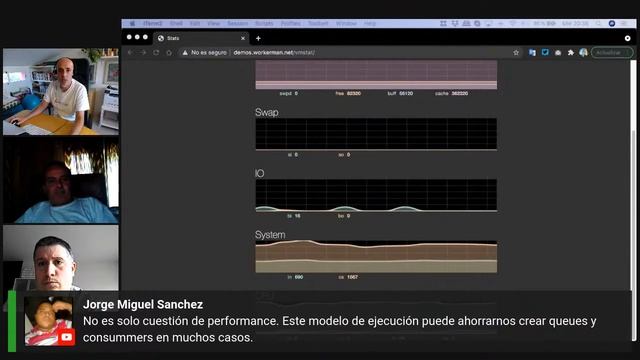Viewport: 640px width, 360px height.
Task: Open the View menu in menu bar
Action: click(213, 24)
